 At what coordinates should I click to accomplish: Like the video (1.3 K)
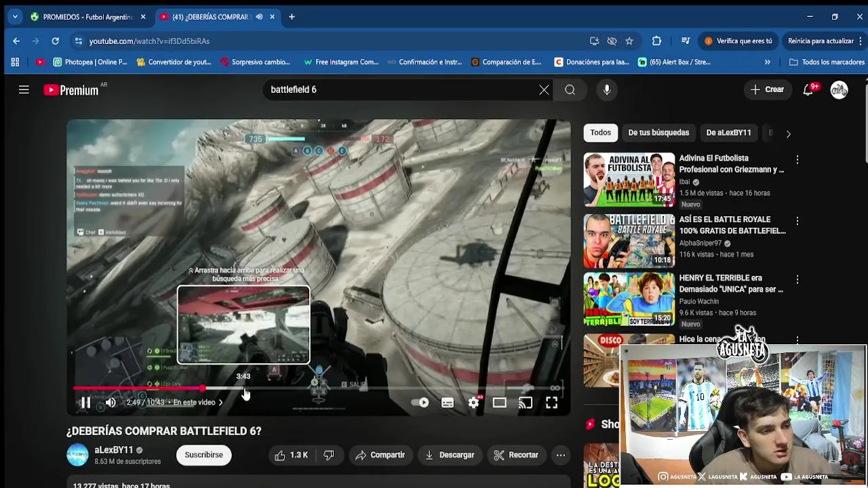point(292,455)
